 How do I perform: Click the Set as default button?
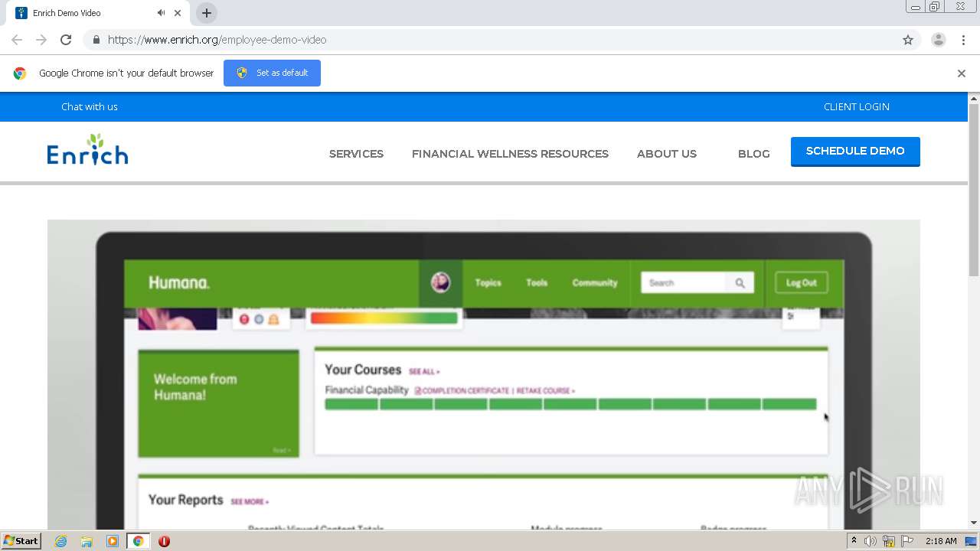tap(272, 73)
